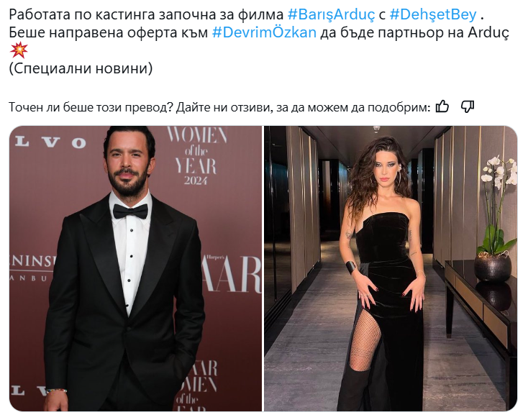Click the black bow tie in left photo

(x=130, y=211)
